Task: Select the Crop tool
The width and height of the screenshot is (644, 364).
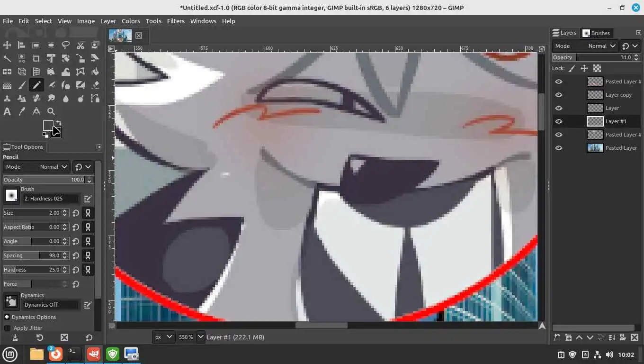Action: tap(36, 59)
